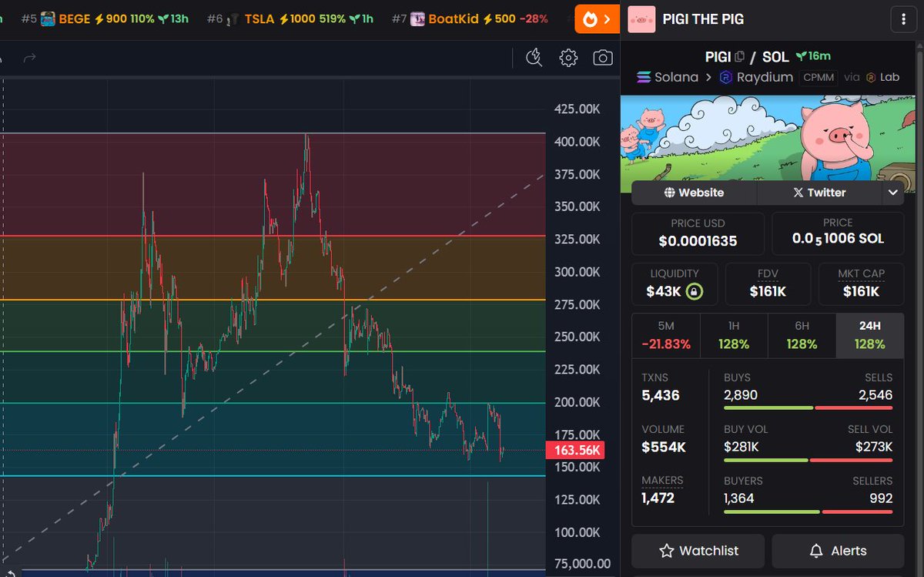This screenshot has height=577, width=924.
Task: Click the 400.00K price axis label
Action: coord(577,142)
